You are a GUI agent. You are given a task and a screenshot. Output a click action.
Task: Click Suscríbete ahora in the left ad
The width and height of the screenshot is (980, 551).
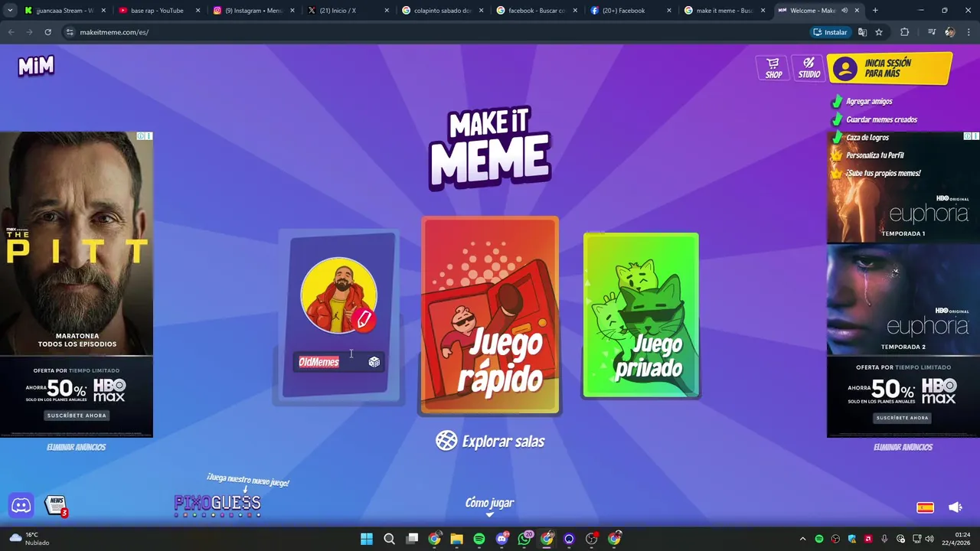(x=77, y=416)
